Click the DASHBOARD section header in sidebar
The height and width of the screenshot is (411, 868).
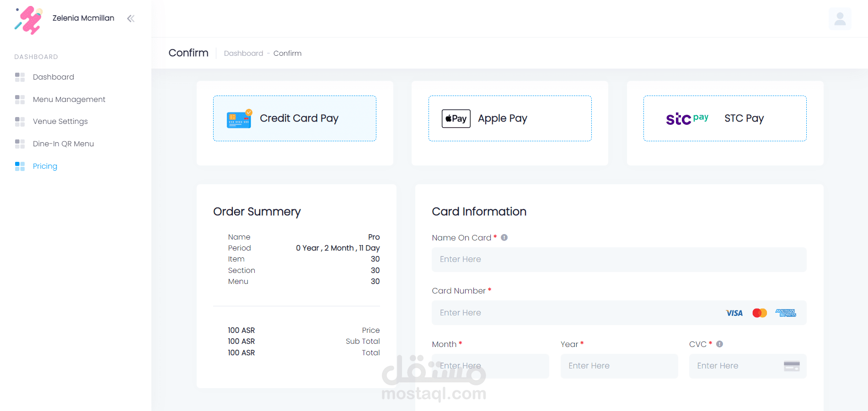pos(36,57)
